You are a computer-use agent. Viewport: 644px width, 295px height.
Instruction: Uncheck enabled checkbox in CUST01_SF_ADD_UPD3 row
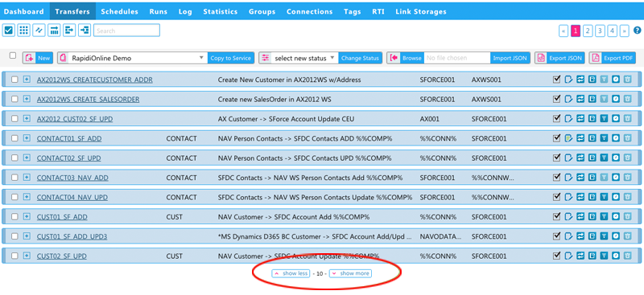(x=557, y=236)
